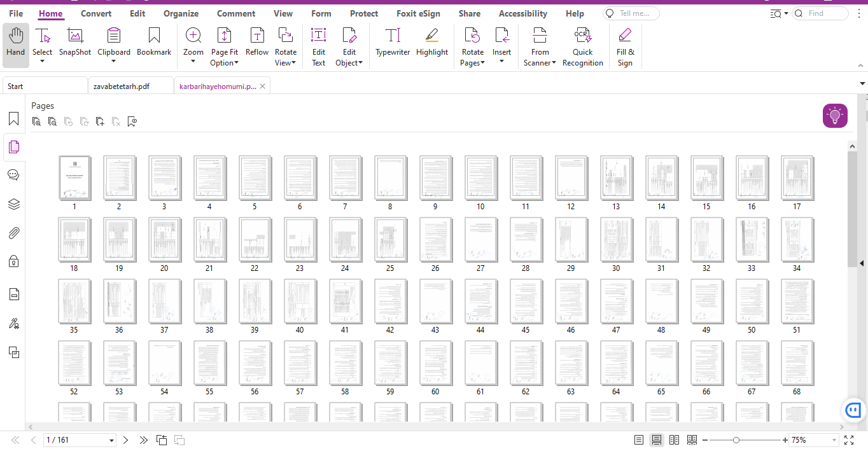Expand the Rotate Pages dropdown
The width and height of the screenshot is (868, 449).
[x=473, y=63]
